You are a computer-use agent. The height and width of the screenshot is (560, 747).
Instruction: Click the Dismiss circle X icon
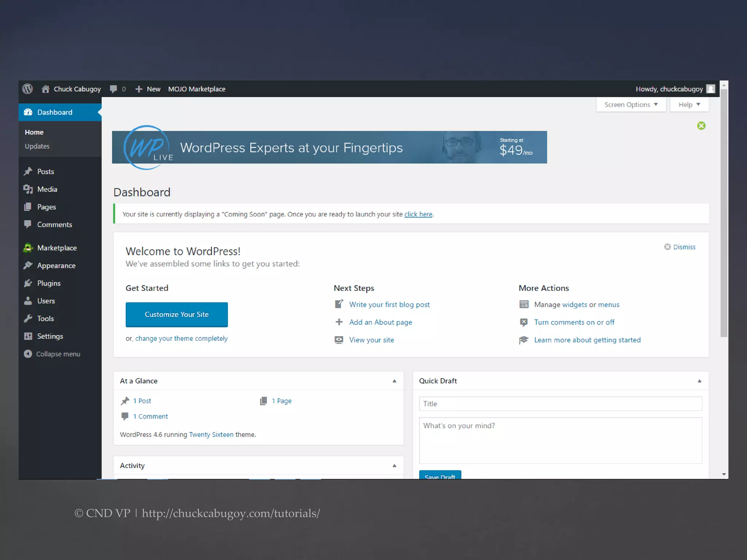(667, 247)
